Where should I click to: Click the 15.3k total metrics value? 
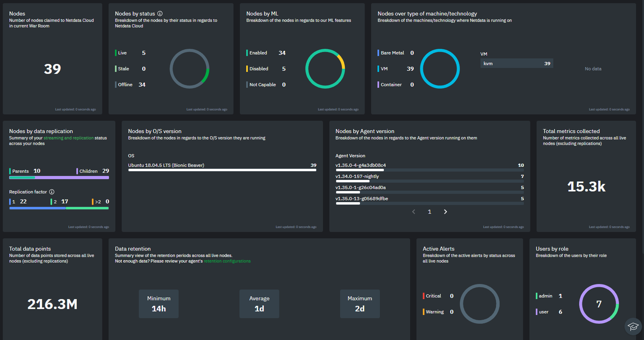click(x=586, y=187)
